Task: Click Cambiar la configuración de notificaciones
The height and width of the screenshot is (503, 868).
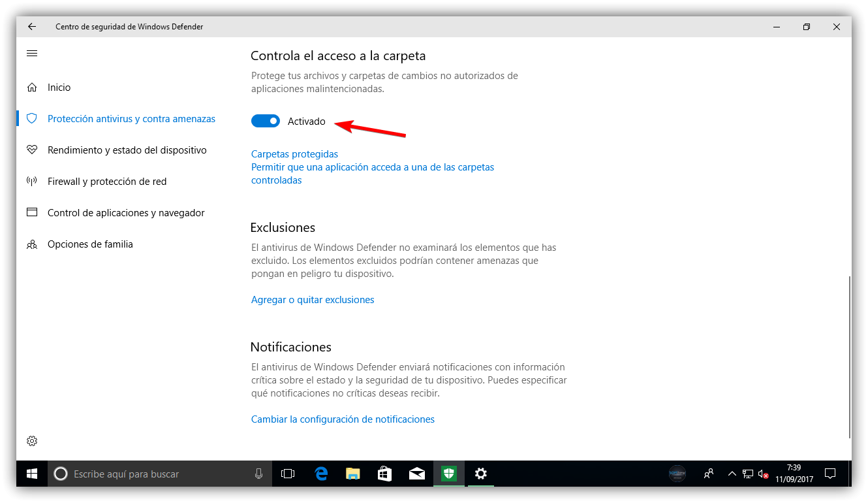Action: point(343,419)
